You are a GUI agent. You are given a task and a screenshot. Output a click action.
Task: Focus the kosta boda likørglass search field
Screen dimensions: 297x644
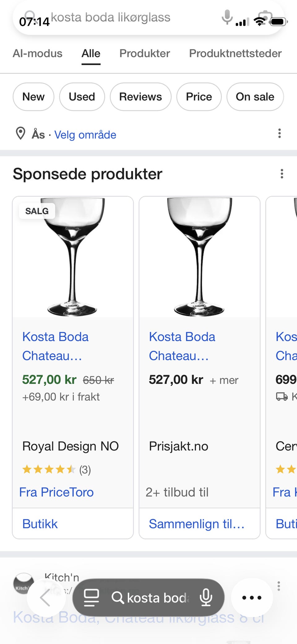coord(124,17)
